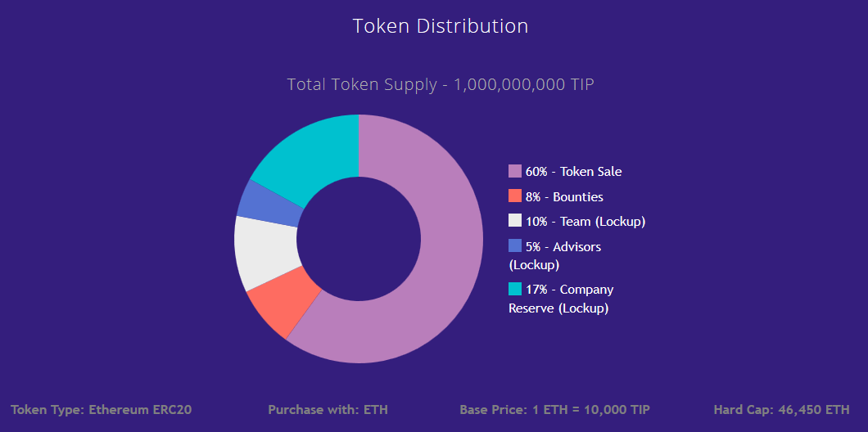Select the white Team donut slice

tap(265, 252)
